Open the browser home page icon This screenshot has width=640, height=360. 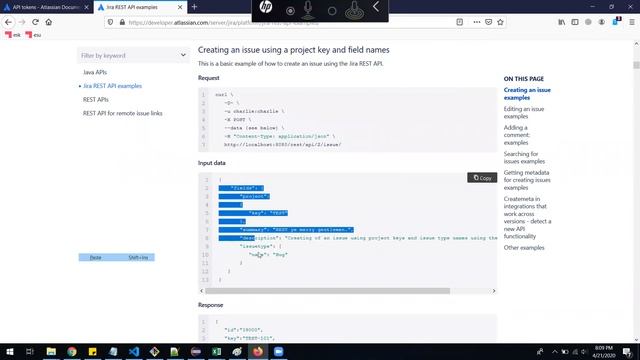(x=49, y=22)
